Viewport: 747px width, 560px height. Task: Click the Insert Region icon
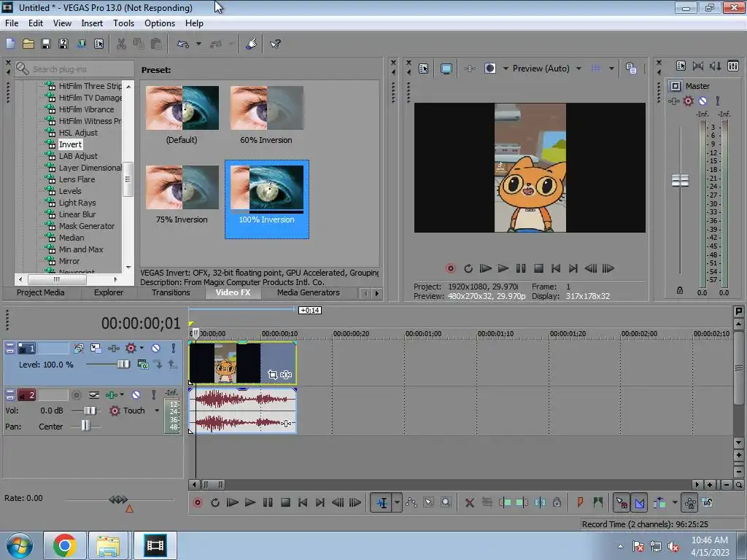click(x=598, y=502)
